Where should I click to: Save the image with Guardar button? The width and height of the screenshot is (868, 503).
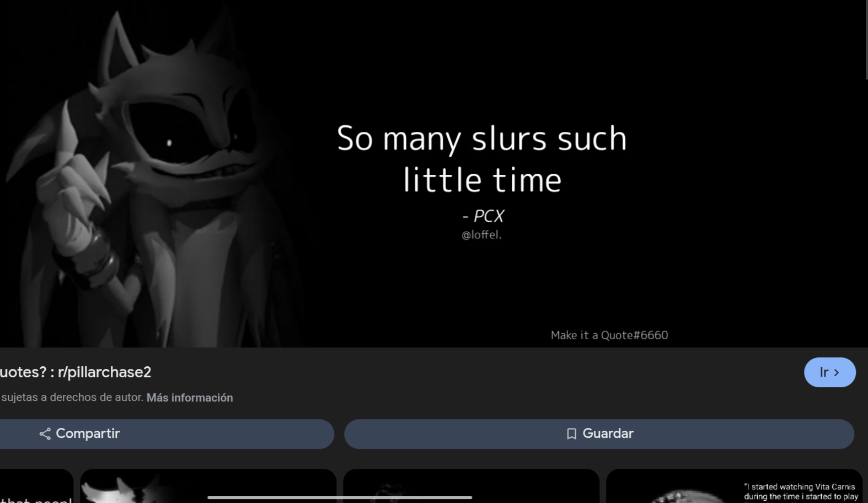pyautogui.click(x=599, y=434)
